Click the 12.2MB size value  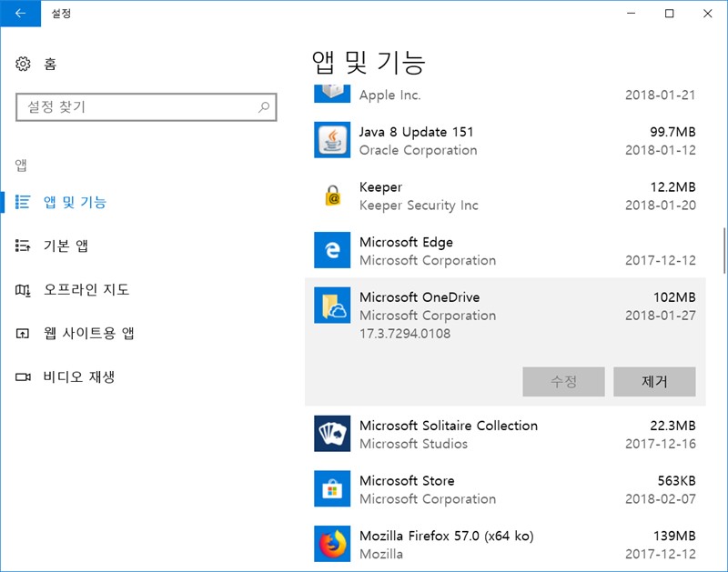click(x=672, y=187)
